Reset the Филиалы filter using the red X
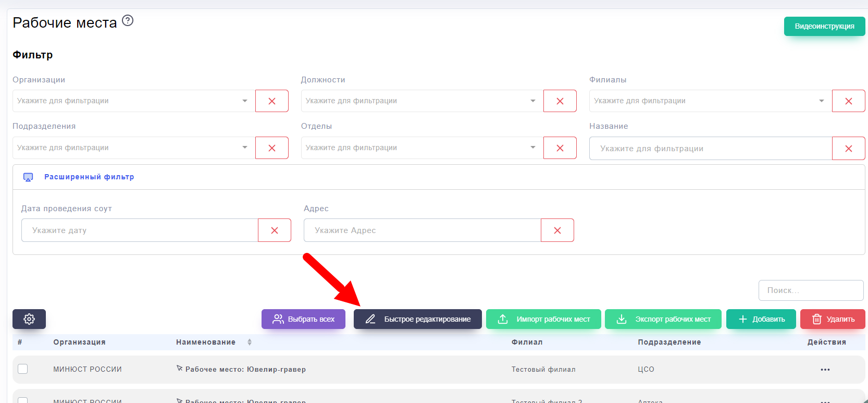This screenshot has height=403, width=868. [848, 101]
